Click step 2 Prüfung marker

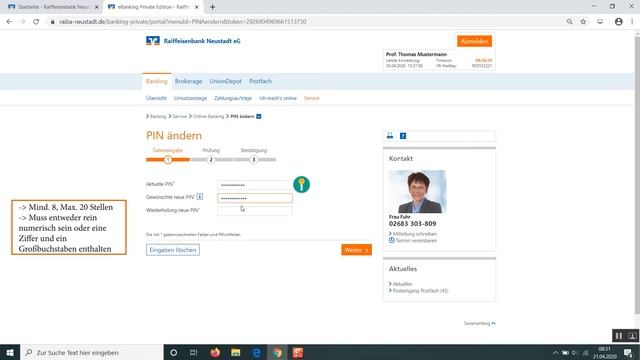click(x=211, y=160)
